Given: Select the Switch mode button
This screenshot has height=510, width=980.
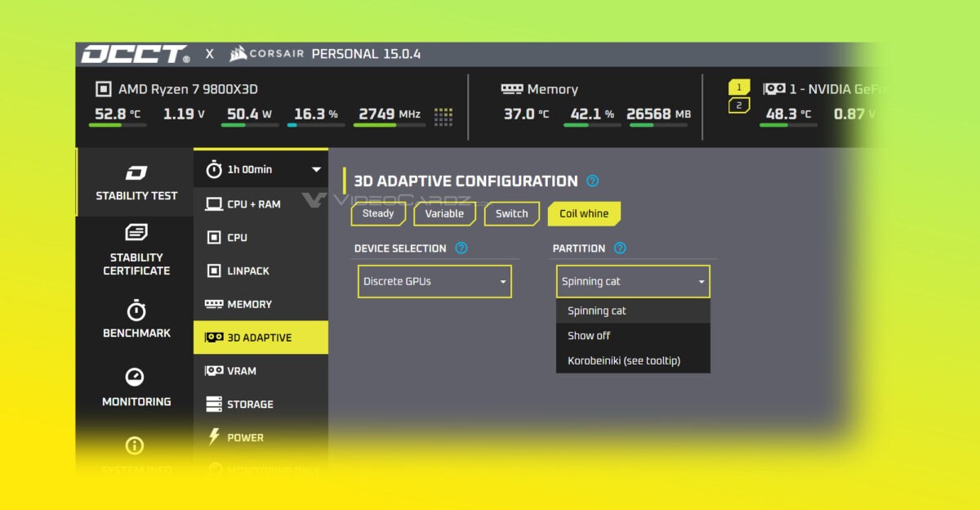Looking at the screenshot, I should pyautogui.click(x=512, y=214).
